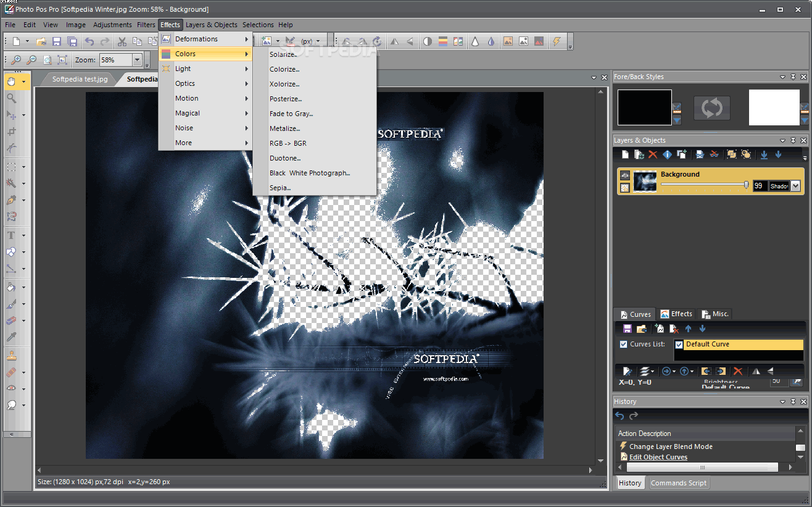The height and width of the screenshot is (507, 812).
Task: Save curve using purple disk icon
Action: click(628, 329)
